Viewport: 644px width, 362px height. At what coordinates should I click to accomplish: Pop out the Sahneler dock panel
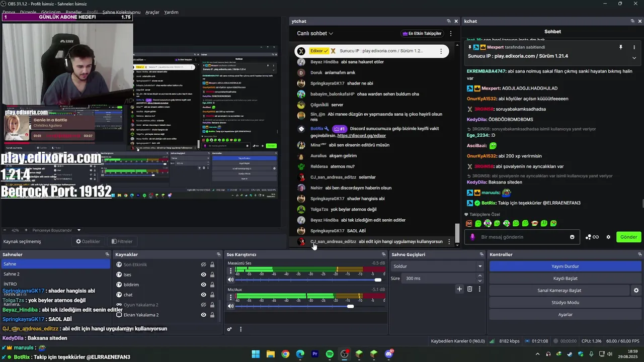pyautogui.click(x=107, y=254)
